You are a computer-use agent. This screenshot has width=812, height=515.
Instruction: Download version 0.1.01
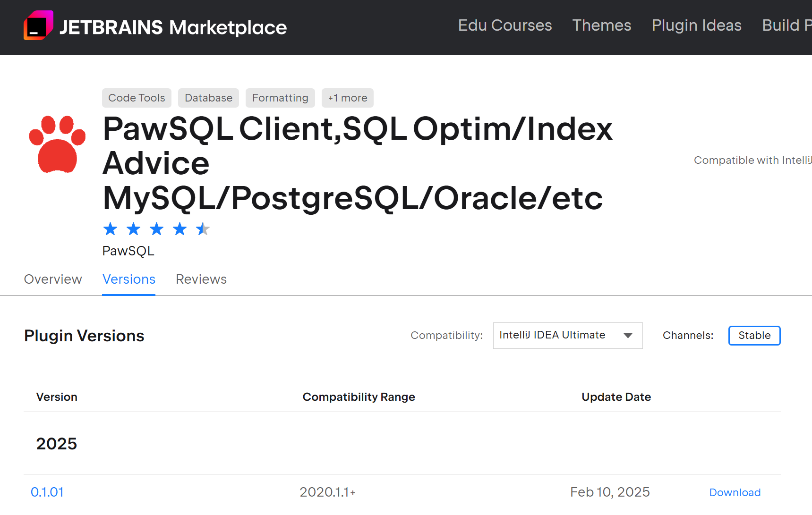click(x=735, y=492)
